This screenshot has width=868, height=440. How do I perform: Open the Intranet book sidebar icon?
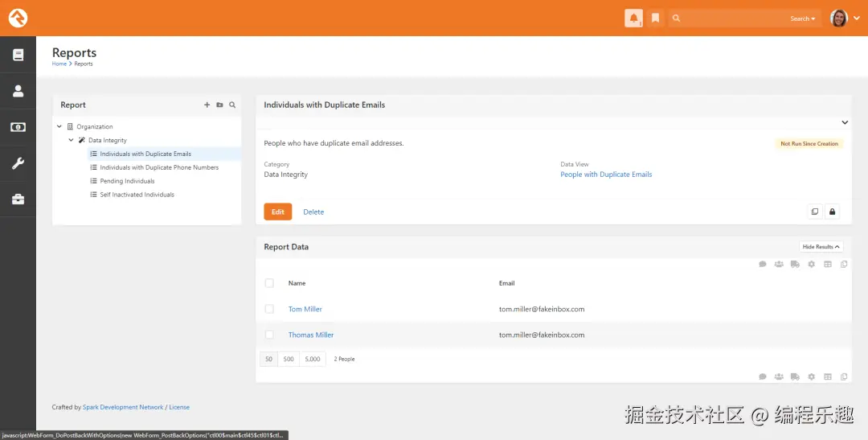[18, 55]
